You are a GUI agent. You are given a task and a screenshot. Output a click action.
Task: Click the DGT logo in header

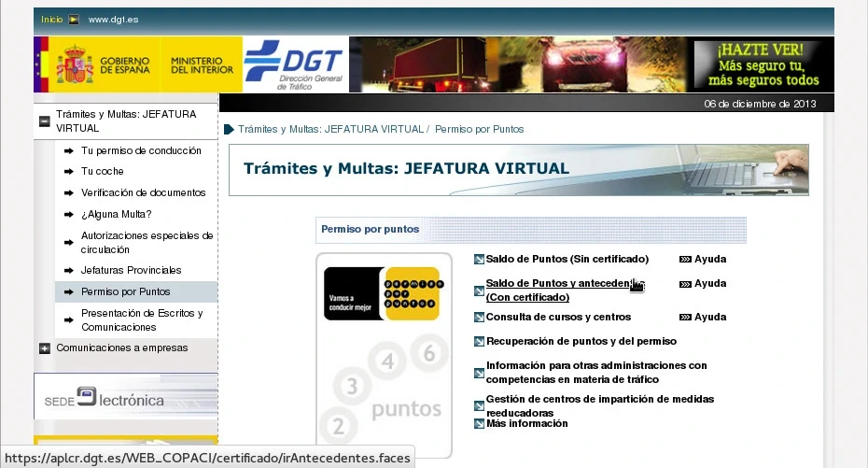295,64
